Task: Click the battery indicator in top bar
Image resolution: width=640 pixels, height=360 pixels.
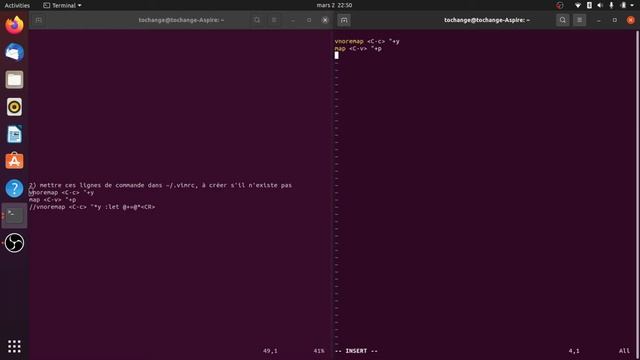Action: (623, 5)
